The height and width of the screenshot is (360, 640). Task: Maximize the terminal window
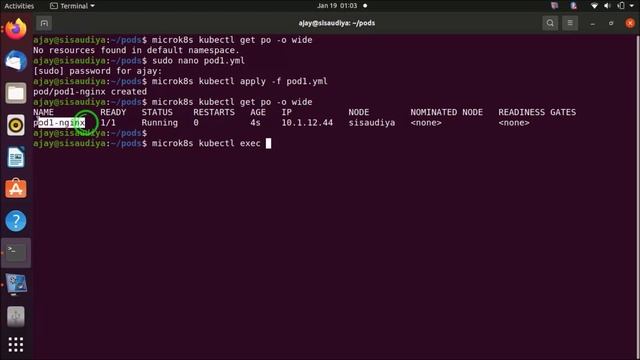click(x=611, y=24)
